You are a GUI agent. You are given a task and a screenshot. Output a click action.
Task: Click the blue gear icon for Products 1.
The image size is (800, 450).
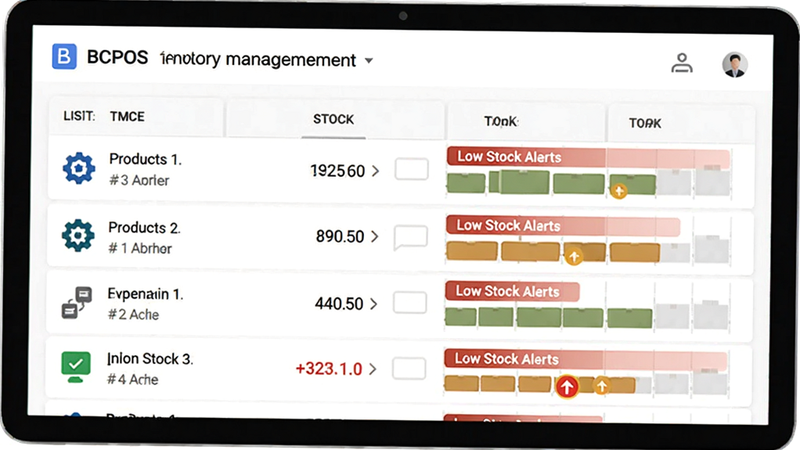tap(79, 168)
